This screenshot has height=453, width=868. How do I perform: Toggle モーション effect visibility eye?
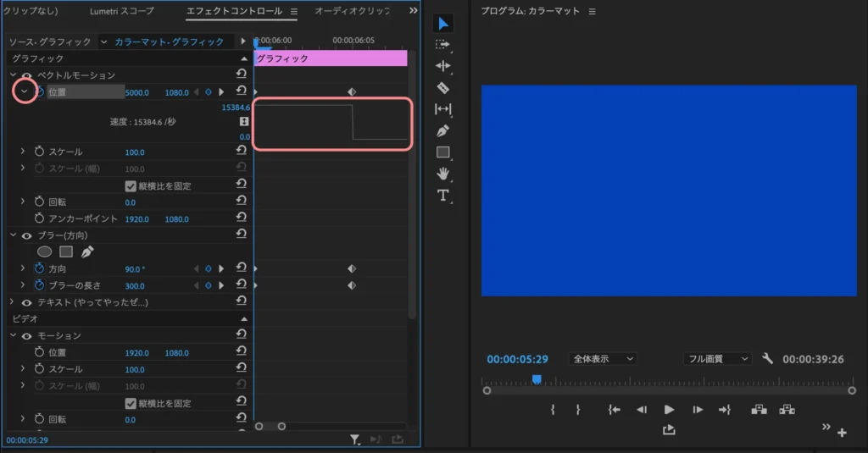[x=26, y=336]
